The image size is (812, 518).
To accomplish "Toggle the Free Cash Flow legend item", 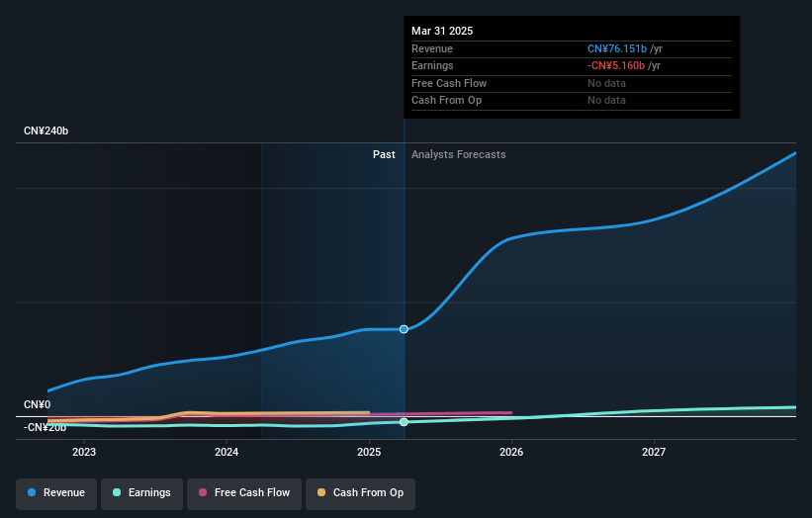I will (x=244, y=492).
